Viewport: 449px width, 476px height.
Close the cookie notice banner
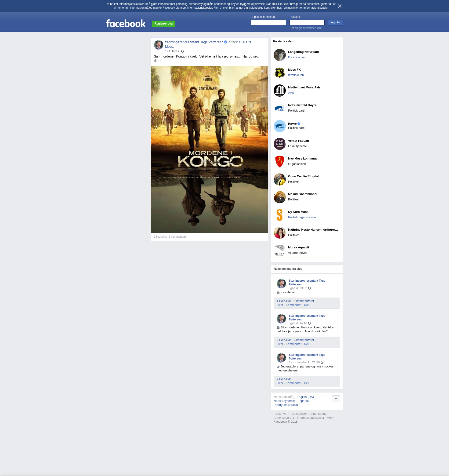340,6
